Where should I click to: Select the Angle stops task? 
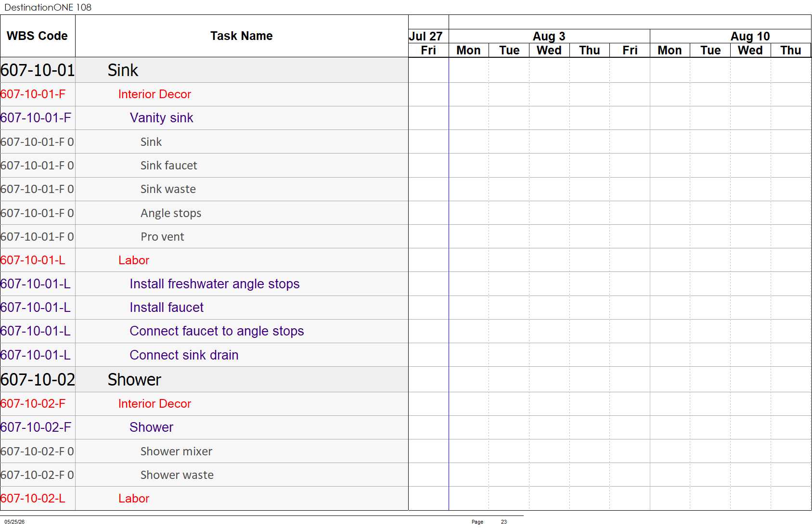(x=171, y=213)
